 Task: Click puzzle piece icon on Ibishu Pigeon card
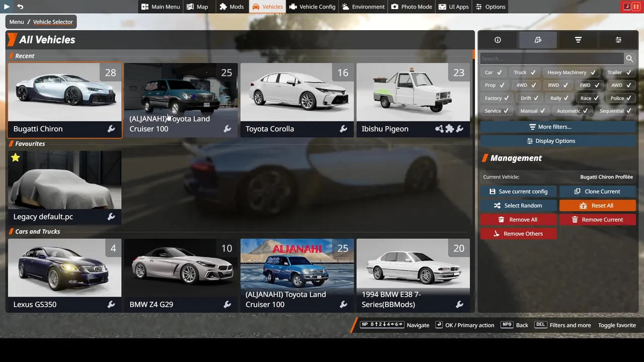click(x=450, y=129)
